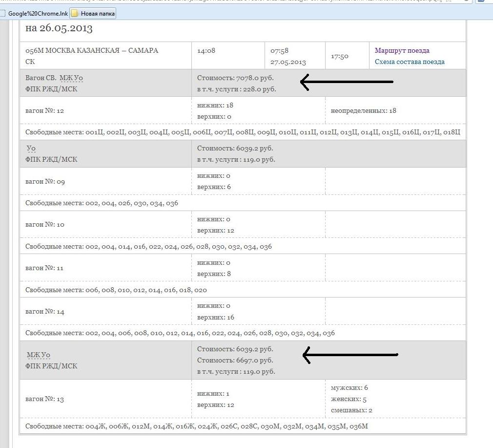Click the 17:50 travel duration cell
The image size is (493, 448).
point(339,56)
